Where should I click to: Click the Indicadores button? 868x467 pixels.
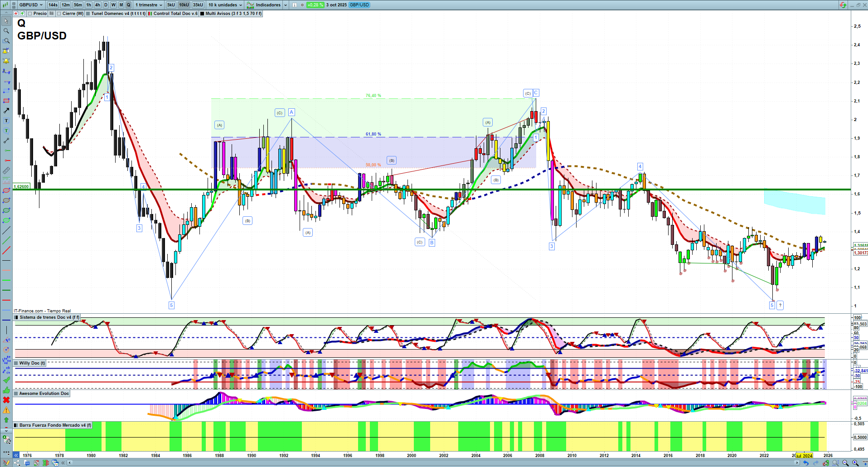264,5
